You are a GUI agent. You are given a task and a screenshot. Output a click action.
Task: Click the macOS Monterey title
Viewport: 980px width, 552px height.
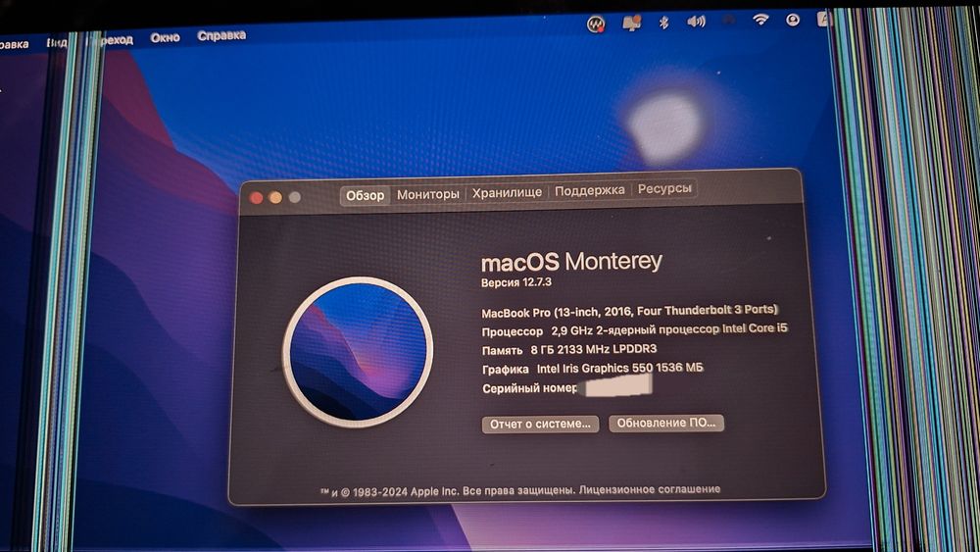point(571,262)
